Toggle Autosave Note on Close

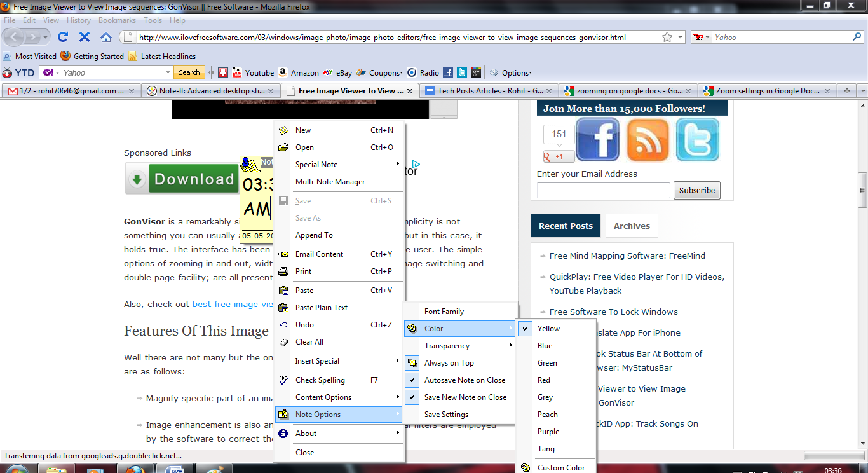(x=465, y=380)
